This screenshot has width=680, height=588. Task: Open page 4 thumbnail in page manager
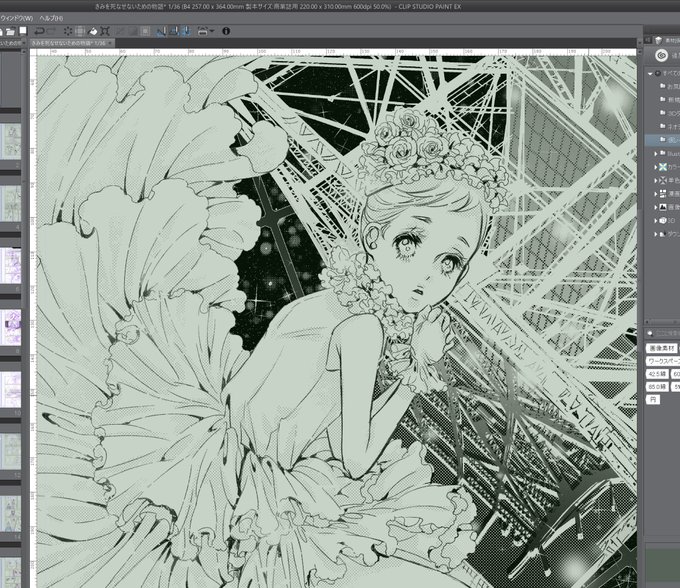click(x=10, y=203)
